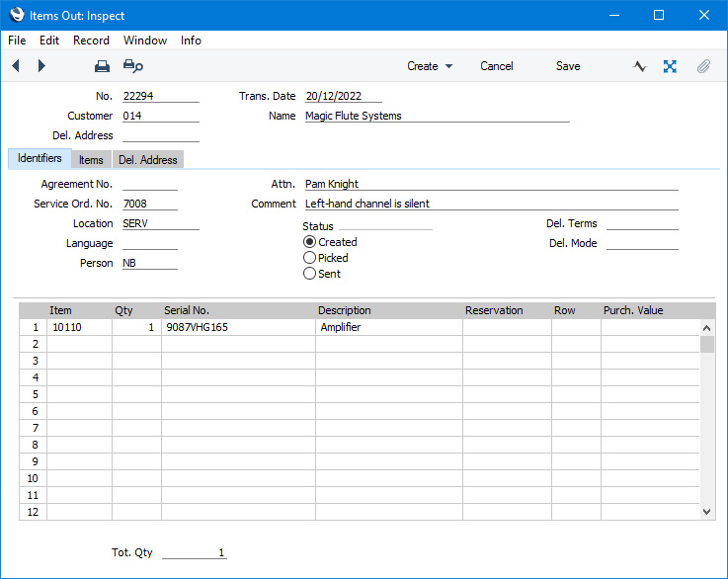Select the Created status radio button
Viewport: 728px width, 579px height.
310,242
